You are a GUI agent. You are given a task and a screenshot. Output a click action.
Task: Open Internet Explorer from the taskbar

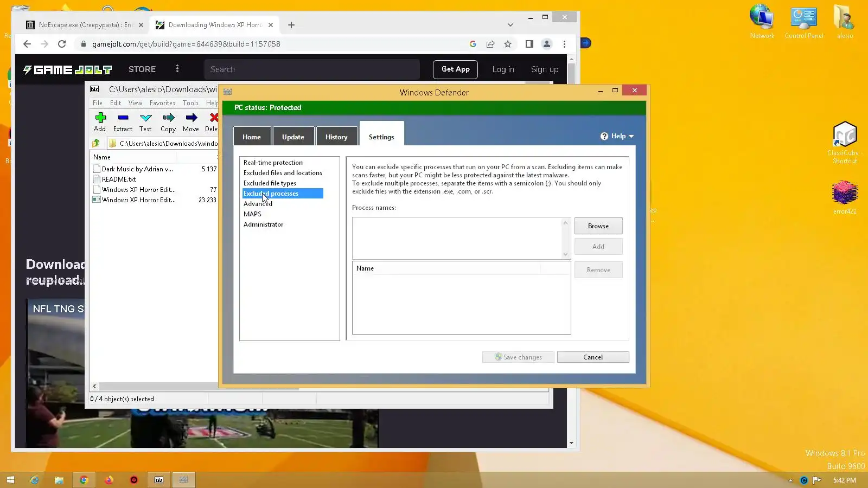pos(34,480)
